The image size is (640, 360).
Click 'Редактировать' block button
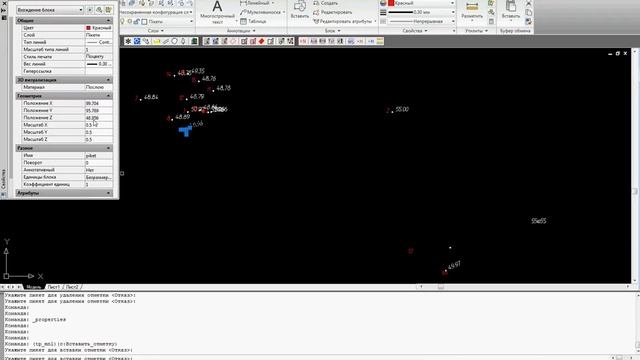[x=333, y=12]
